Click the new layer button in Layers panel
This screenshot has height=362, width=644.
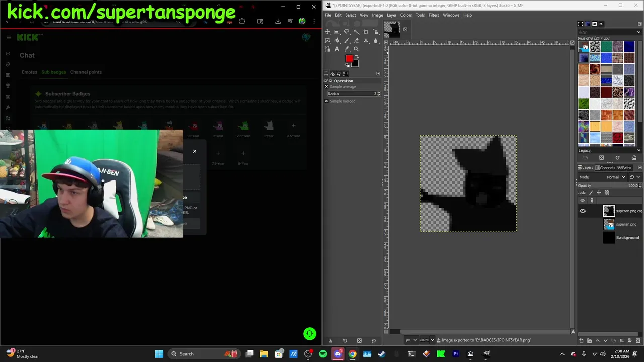tap(581, 340)
